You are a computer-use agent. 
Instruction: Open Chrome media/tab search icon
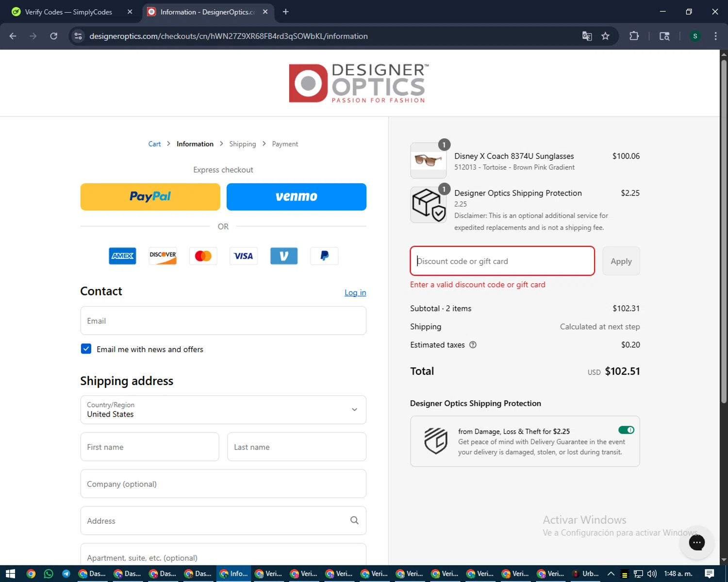[x=664, y=36]
